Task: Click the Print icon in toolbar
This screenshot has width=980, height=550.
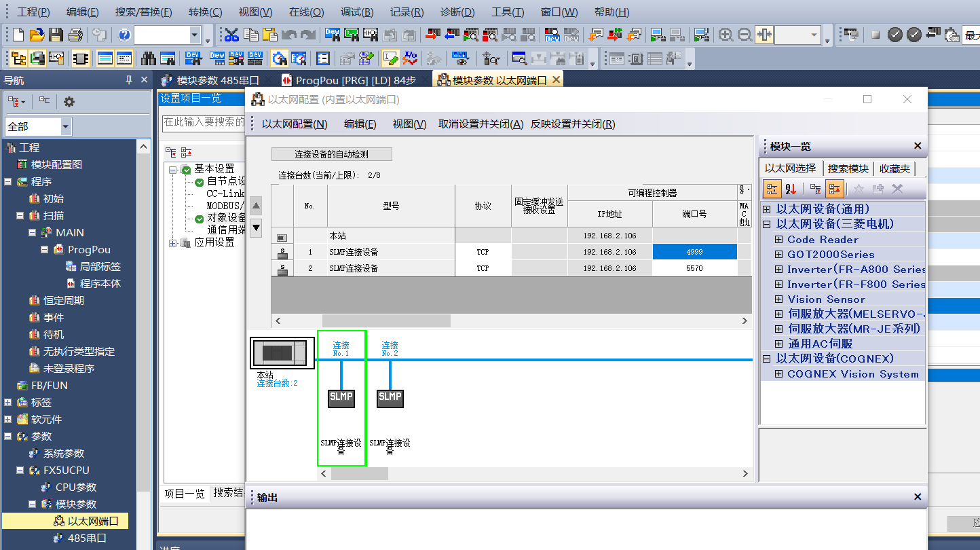Action: point(75,35)
